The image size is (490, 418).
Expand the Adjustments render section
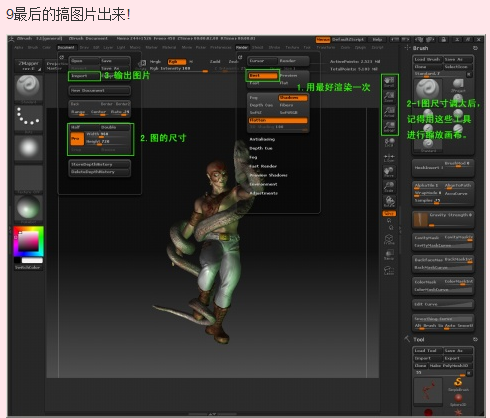coord(264,193)
